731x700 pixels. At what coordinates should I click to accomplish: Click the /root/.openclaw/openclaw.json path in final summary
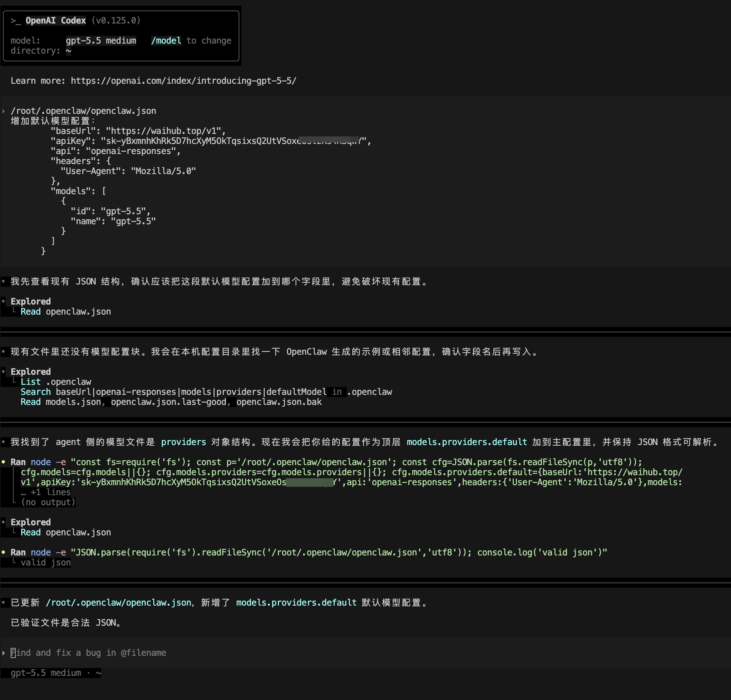click(x=118, y=602)
